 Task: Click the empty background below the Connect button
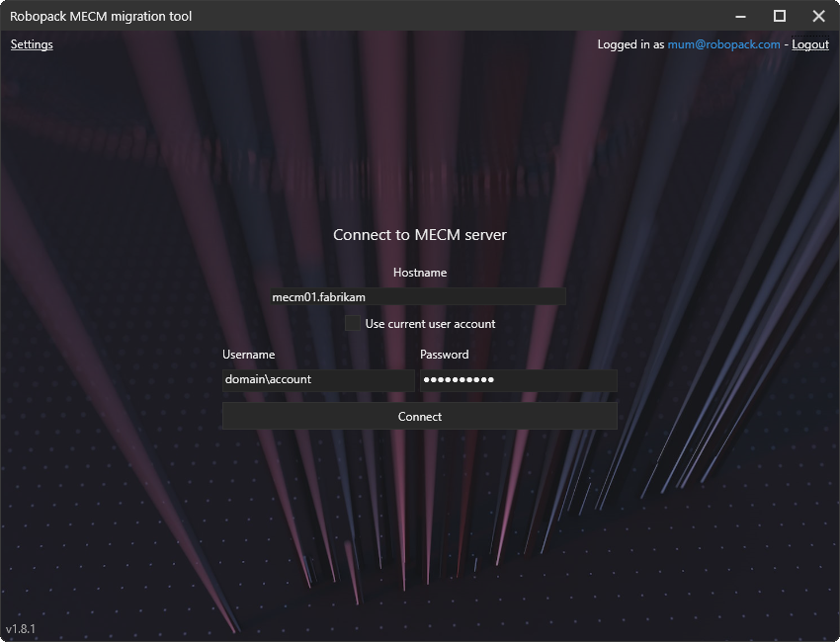click(419, 514)
